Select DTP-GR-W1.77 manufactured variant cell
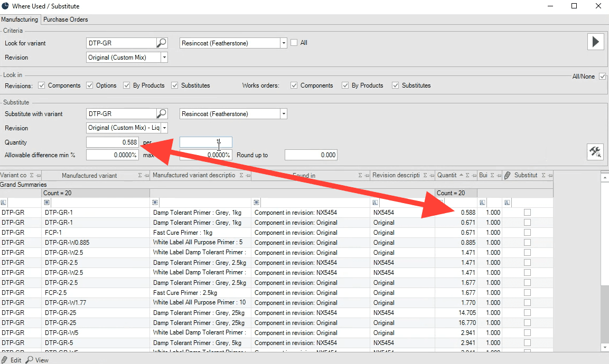Image resolution: width=609 pixels, height=364 pixels. point(96,303)
